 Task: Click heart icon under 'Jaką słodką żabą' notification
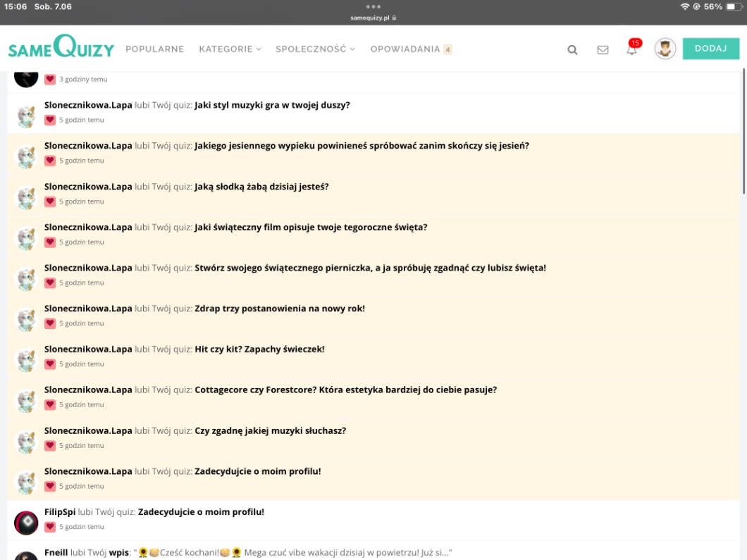[50, 201]
